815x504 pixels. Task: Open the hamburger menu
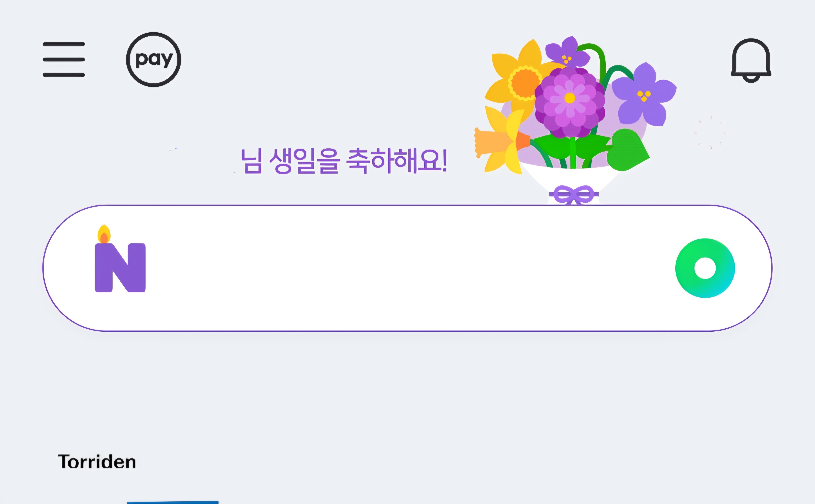coord(64,59)
